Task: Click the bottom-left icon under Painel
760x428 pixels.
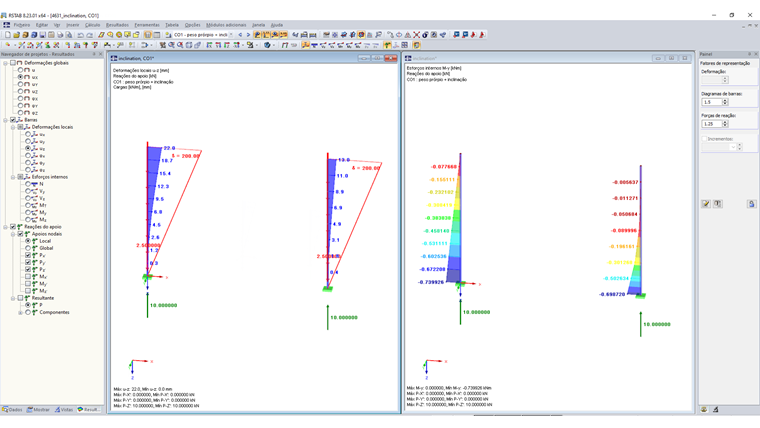Action: click(704, 410)
